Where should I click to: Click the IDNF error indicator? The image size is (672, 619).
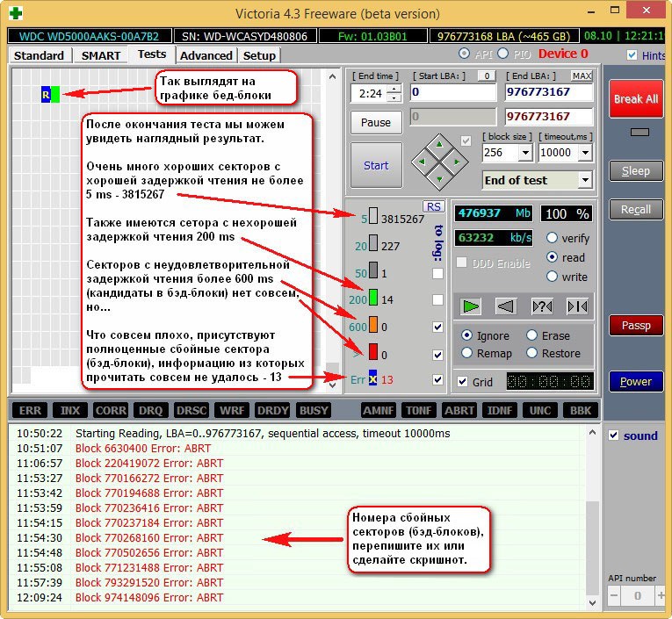[500, 410]
